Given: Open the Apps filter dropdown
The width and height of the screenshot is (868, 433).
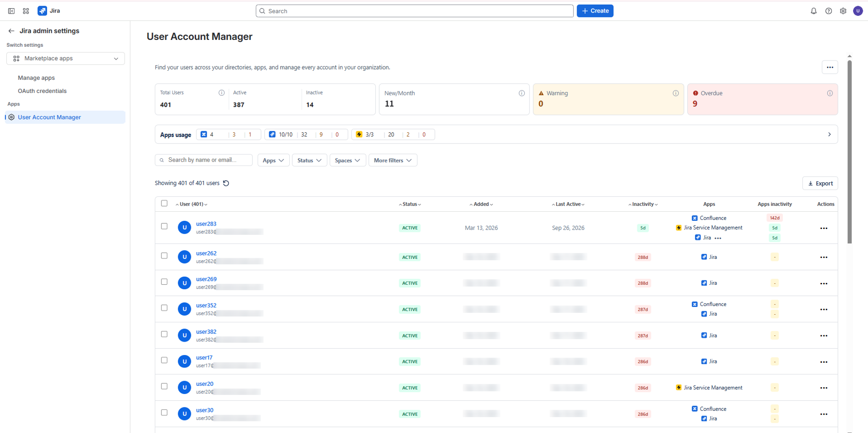Looking at the screenshot, I should click(x=273, y=160).
